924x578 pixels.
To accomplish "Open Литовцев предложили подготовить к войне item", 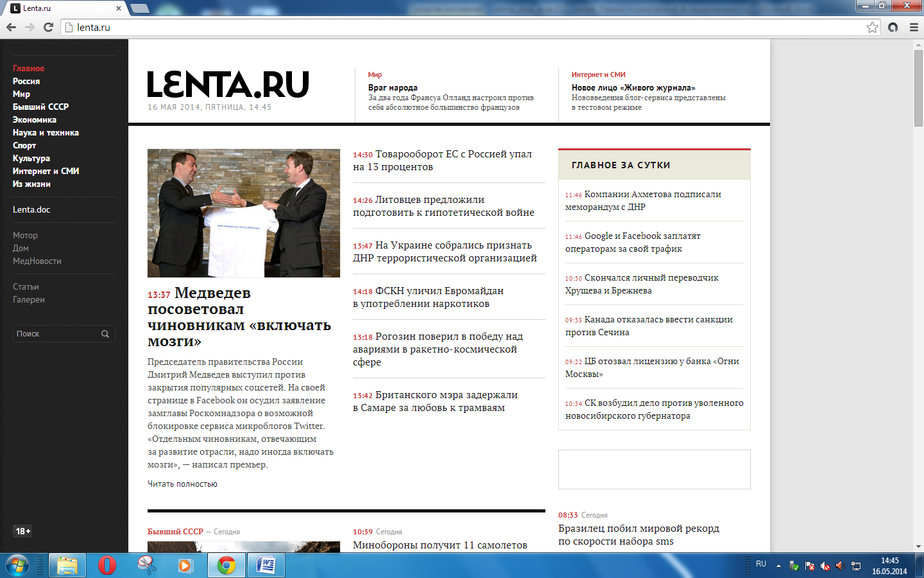I will [x=443, y=206].
